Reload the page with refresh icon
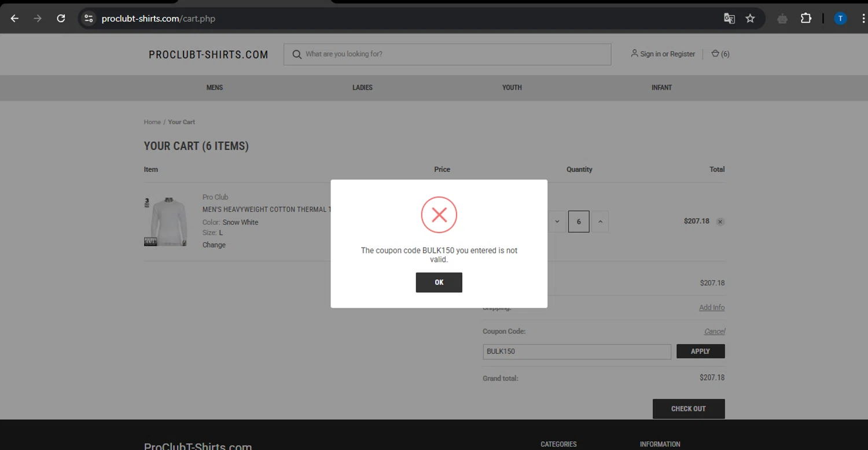 (61, 19)
